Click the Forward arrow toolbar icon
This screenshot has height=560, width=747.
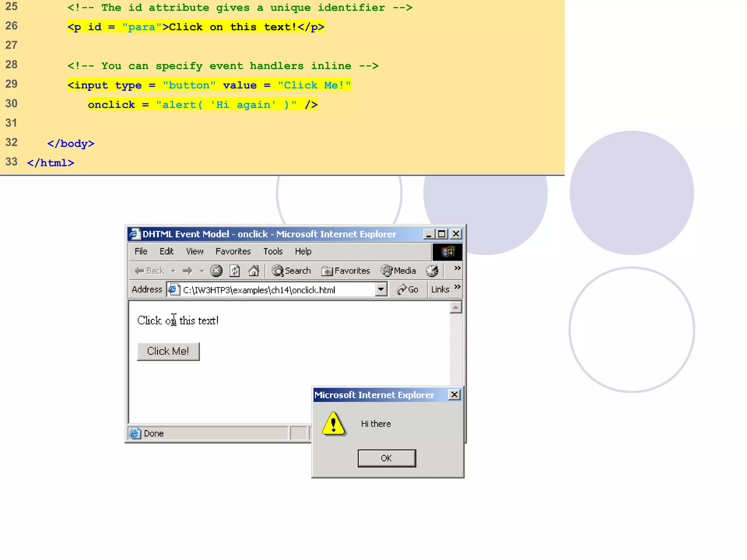click(x=187, y=271)
